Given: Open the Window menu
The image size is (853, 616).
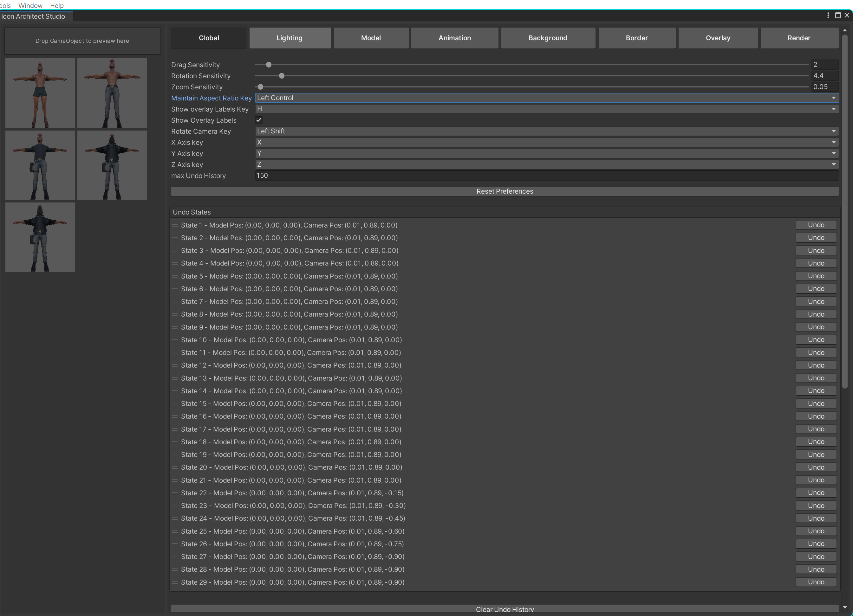Looking at the screenshot, I should [30, 5].
